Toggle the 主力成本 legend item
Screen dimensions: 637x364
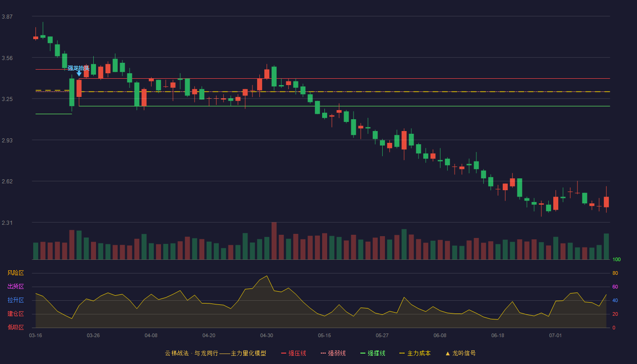point(415,353)
